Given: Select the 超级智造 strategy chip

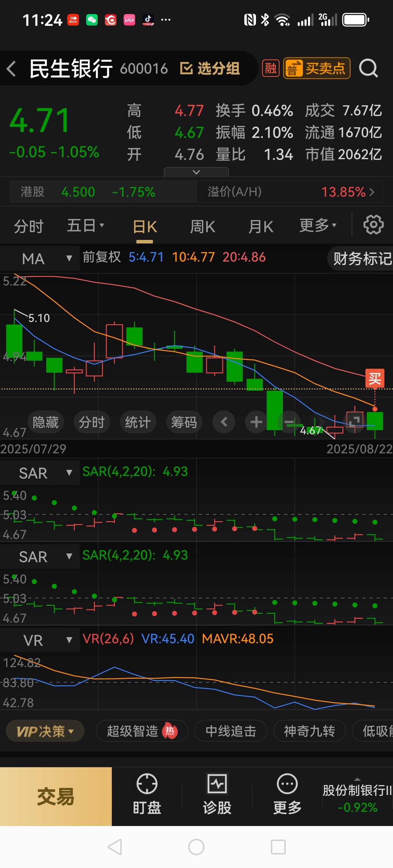Looking at the screenshot, I should click(x=142, y=731).
